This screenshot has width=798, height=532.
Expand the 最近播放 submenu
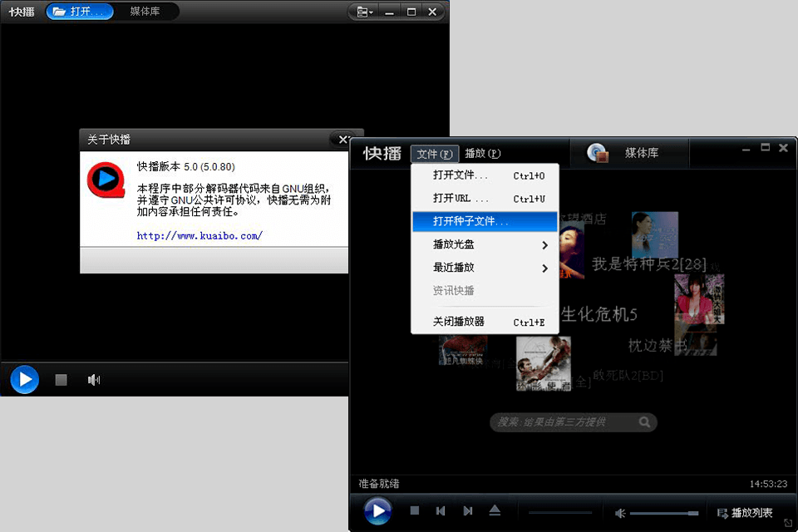click(x=485, y=268)
